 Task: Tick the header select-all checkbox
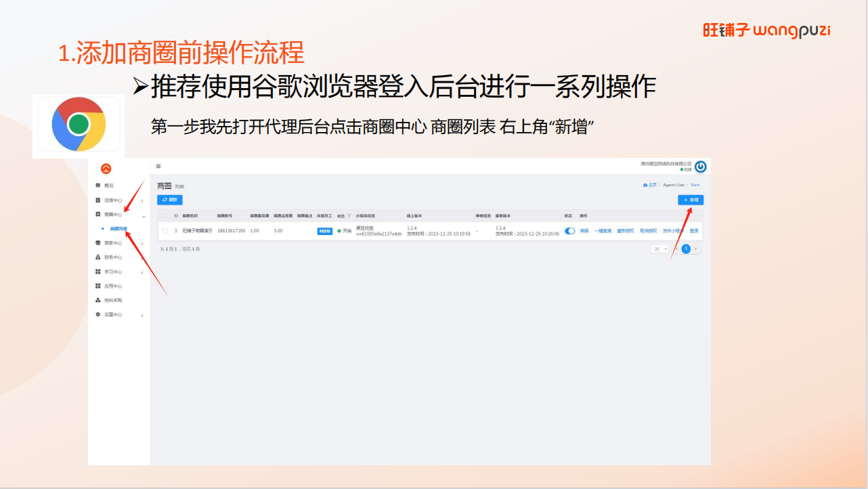(165, 216)
